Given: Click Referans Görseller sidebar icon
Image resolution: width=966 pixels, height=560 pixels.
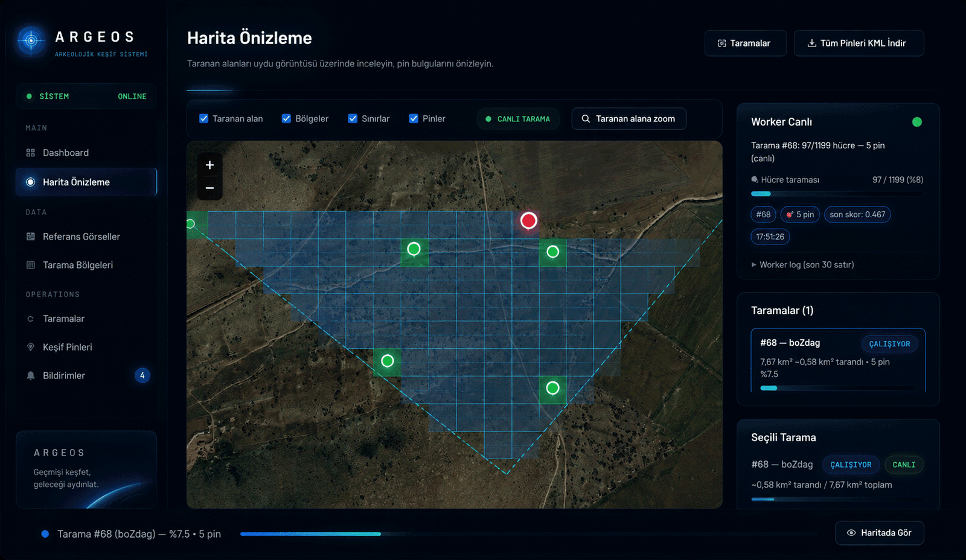Looking at the screenshot, I should click(31, 237).
